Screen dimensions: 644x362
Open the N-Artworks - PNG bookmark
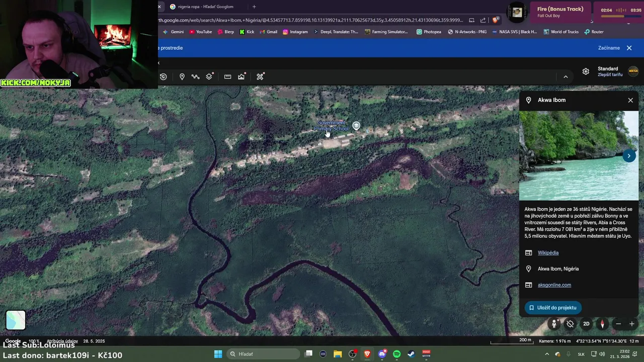[467, 32]
